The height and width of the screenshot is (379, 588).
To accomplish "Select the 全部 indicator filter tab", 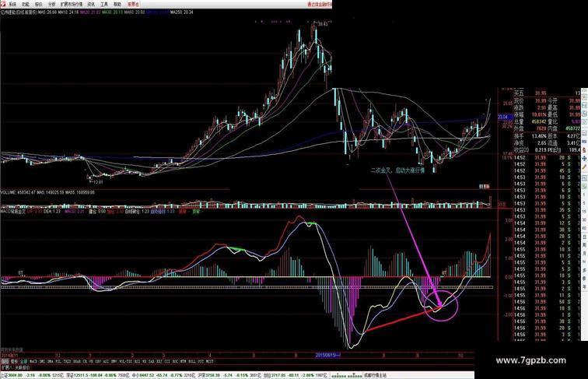I will 23,361.
